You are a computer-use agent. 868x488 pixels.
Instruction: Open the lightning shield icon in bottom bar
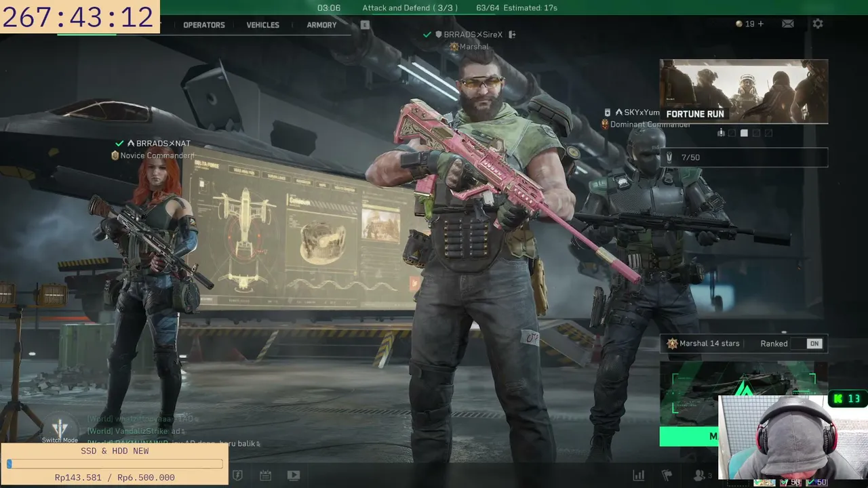[237, 475]
